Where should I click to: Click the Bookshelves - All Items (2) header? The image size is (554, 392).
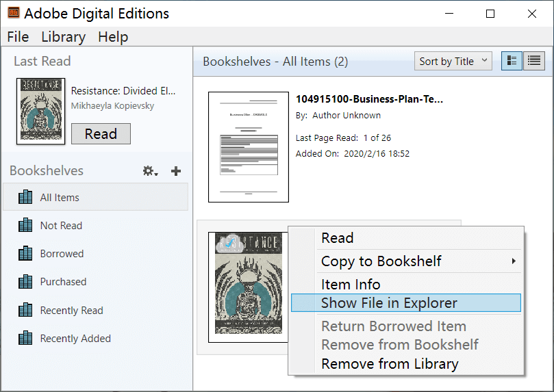[275, 62]
